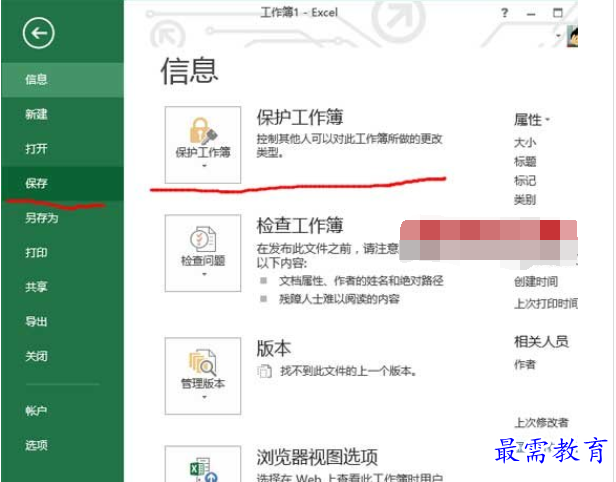This screenshot has height=482, width=616.
Task: Expand the 属性 properties dropdown
Action: click(531, 120)
